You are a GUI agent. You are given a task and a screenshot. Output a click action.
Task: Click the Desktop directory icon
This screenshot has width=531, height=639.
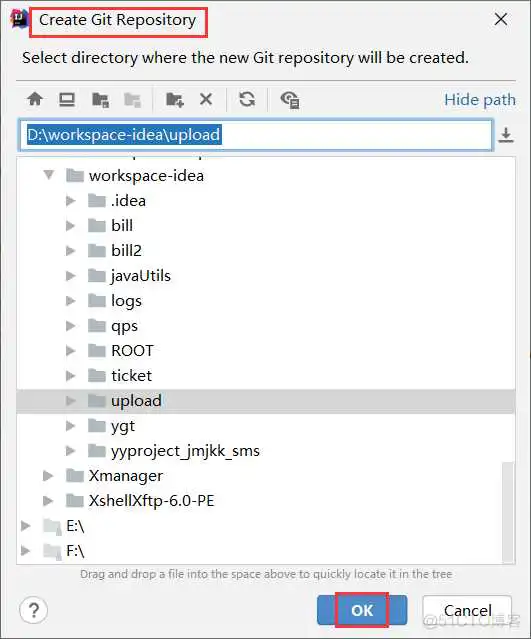[x=67, y=99]
